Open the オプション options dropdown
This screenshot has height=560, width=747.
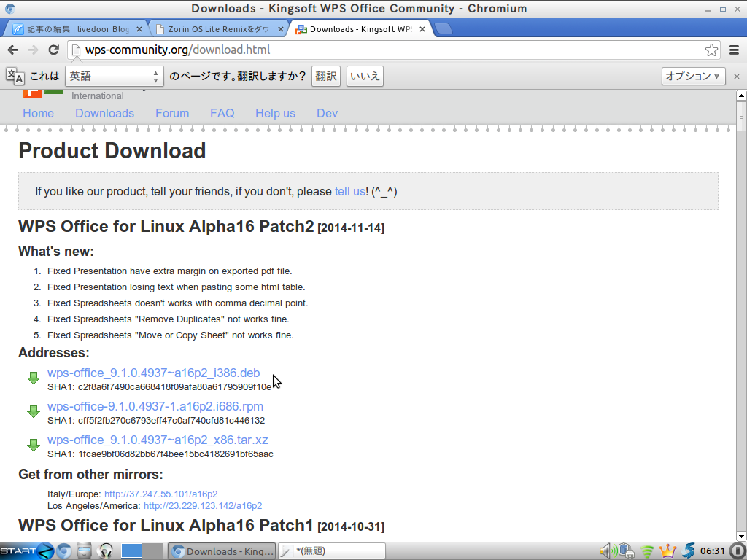[x=693, y=76]
